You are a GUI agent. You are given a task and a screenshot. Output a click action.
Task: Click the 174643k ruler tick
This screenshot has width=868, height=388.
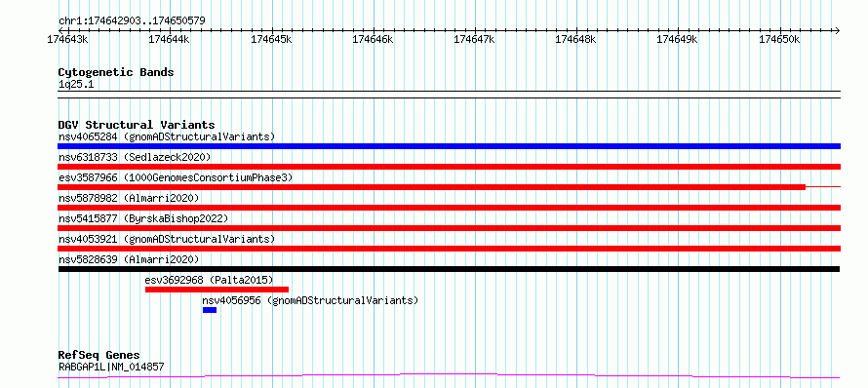(x=67, y=39)
